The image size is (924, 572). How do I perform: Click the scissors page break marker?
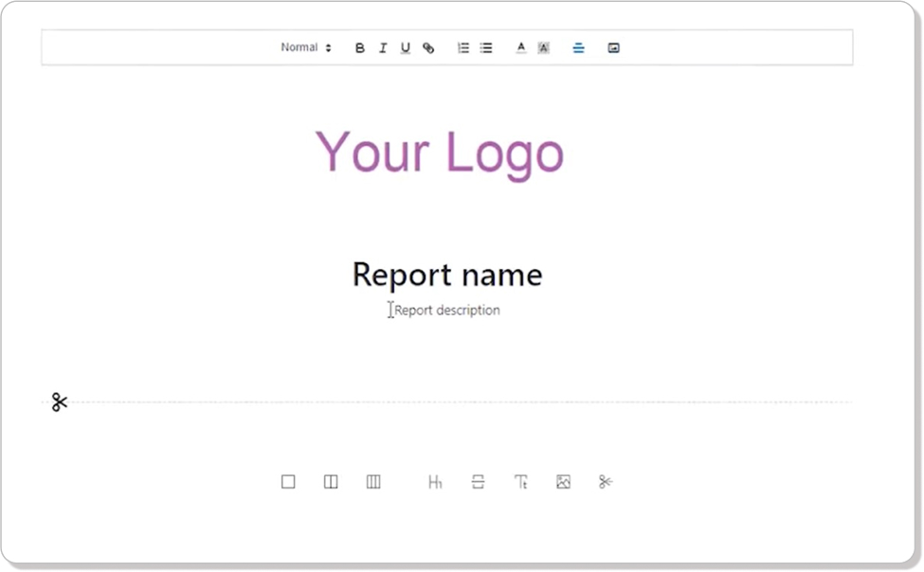(59, 402)
